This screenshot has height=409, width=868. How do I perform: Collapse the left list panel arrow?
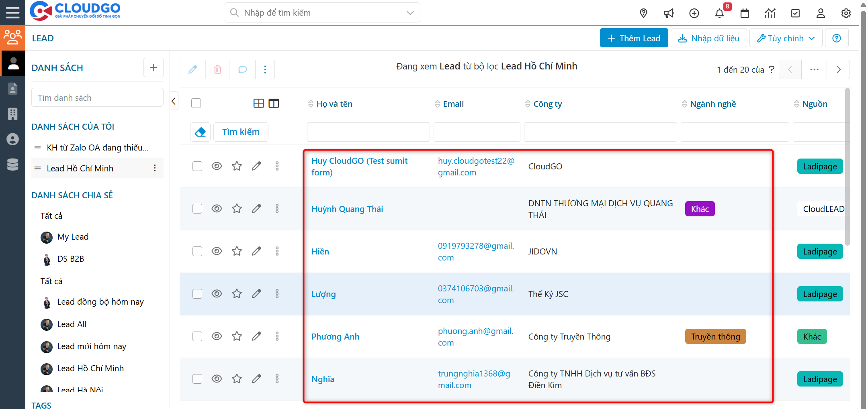pos(174,101)
